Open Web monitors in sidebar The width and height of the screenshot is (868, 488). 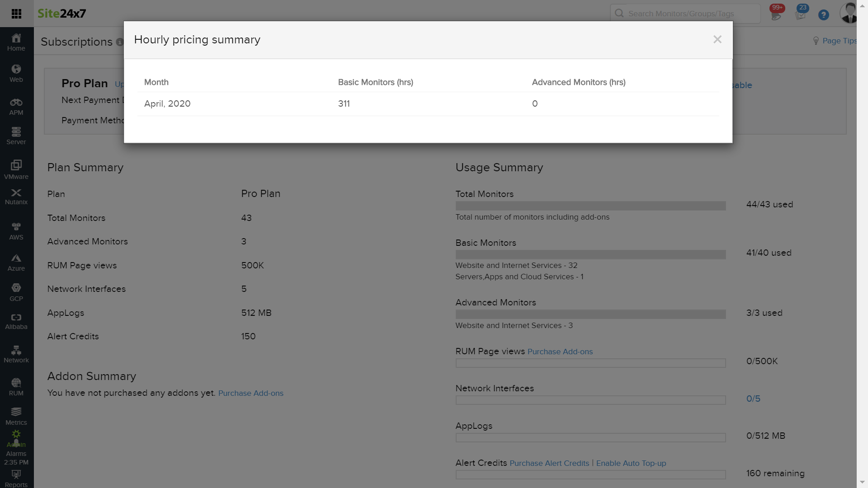coord(16,74)
